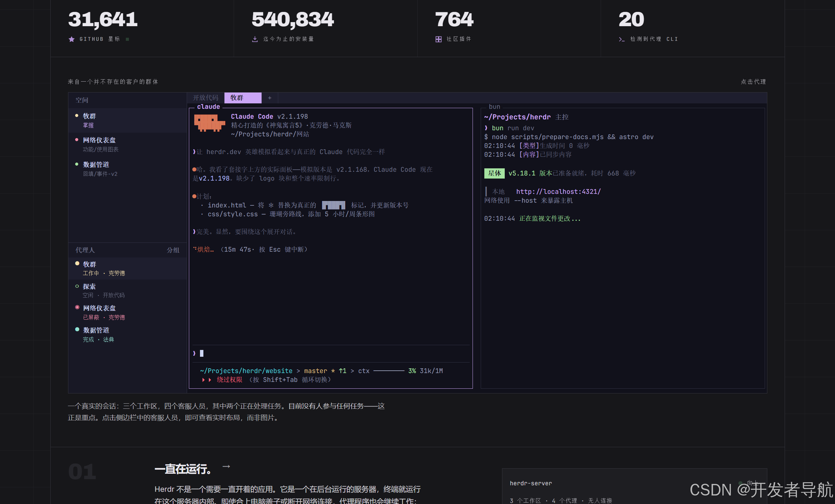
Task: Click the bun pane title
Action: (x=494, y=107)
